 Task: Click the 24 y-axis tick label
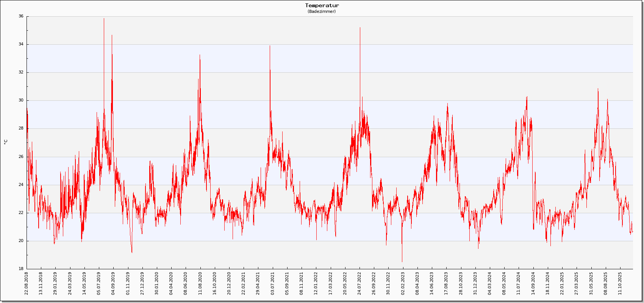21,185
